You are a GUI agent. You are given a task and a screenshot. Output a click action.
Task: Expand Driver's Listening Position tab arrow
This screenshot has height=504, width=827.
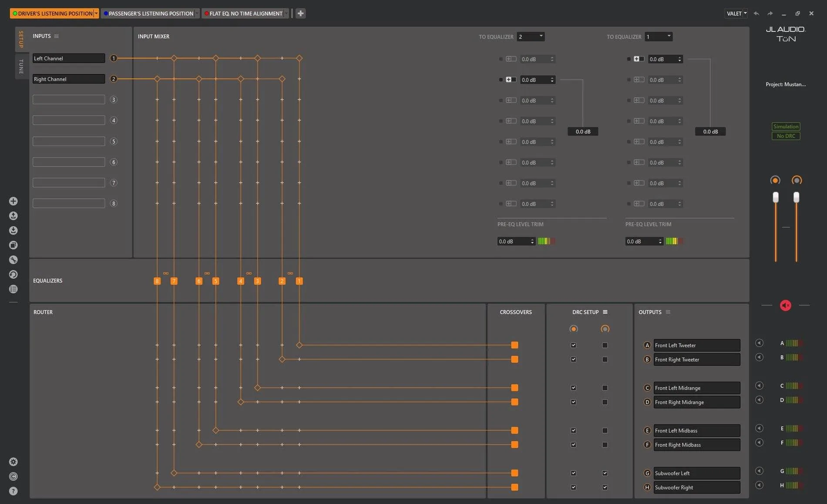coord(96,13)
